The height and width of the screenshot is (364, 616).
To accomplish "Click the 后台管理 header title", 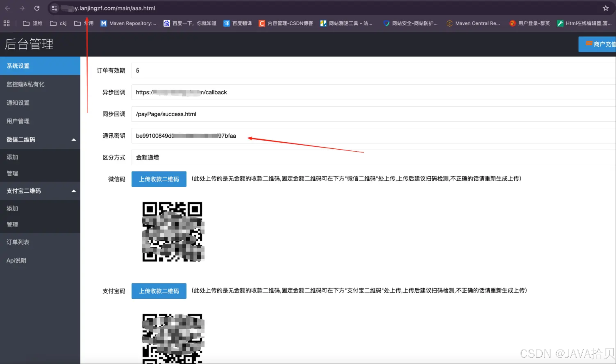I will pos(29,44).
